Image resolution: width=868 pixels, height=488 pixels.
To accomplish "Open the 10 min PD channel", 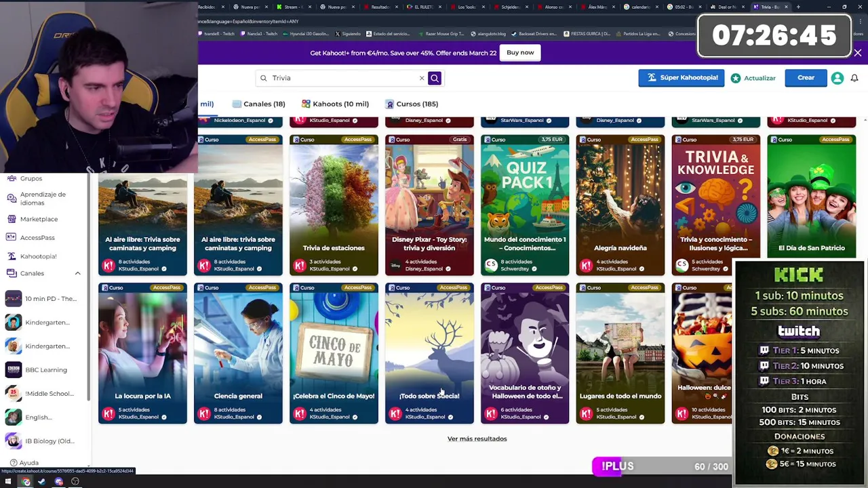I will (x=42, y=299).
